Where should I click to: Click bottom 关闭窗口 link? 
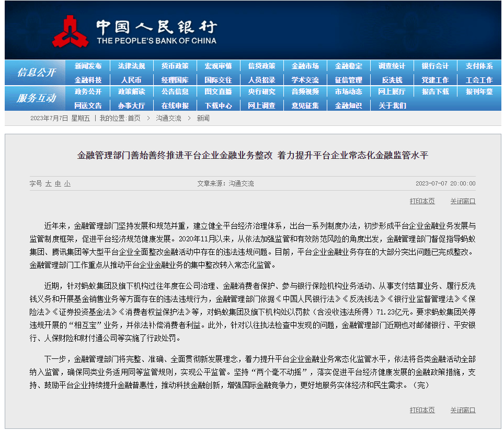coord(463,410)
